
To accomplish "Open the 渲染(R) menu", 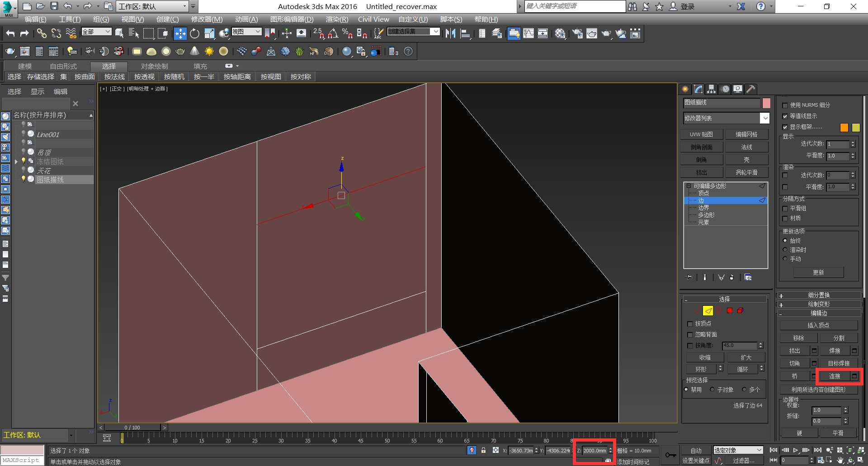I will click(336, 19).
